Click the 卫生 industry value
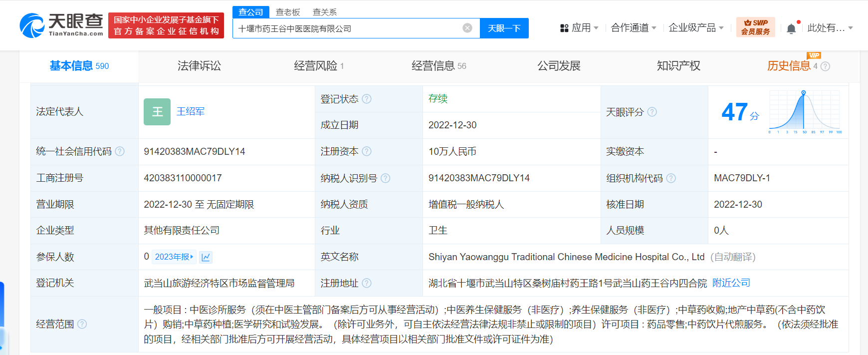The width and height of the screenshot is (868, 355). coord(438,231)
